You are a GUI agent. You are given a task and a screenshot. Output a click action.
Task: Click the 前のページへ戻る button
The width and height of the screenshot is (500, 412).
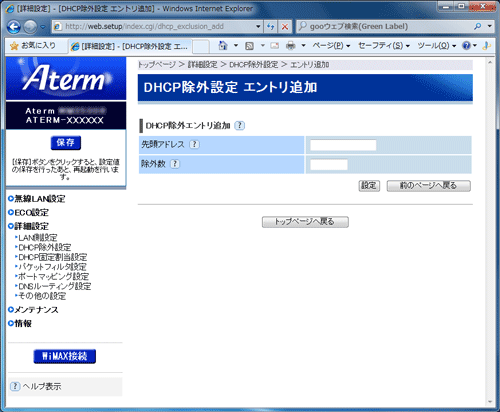click(x=429, y=186)
